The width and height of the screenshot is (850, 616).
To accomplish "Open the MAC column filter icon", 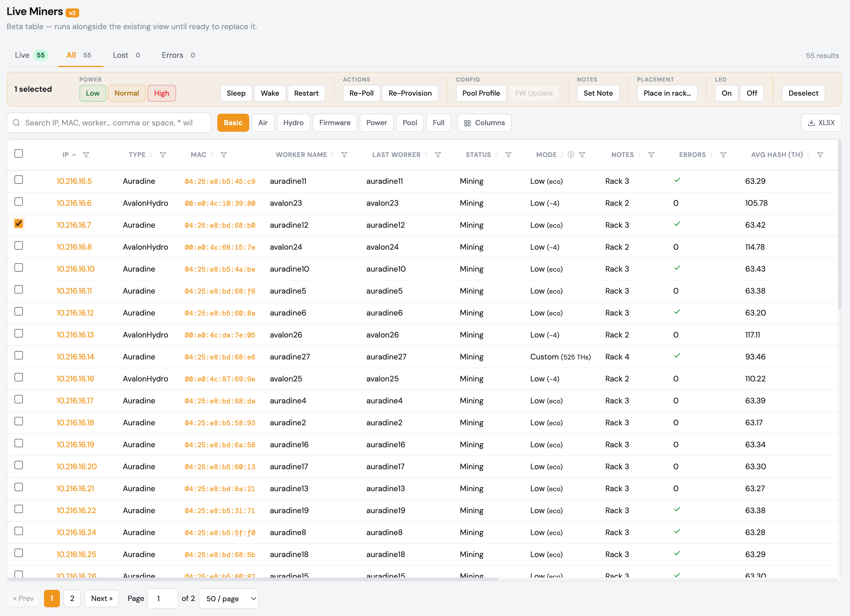I will coord(223,155).
